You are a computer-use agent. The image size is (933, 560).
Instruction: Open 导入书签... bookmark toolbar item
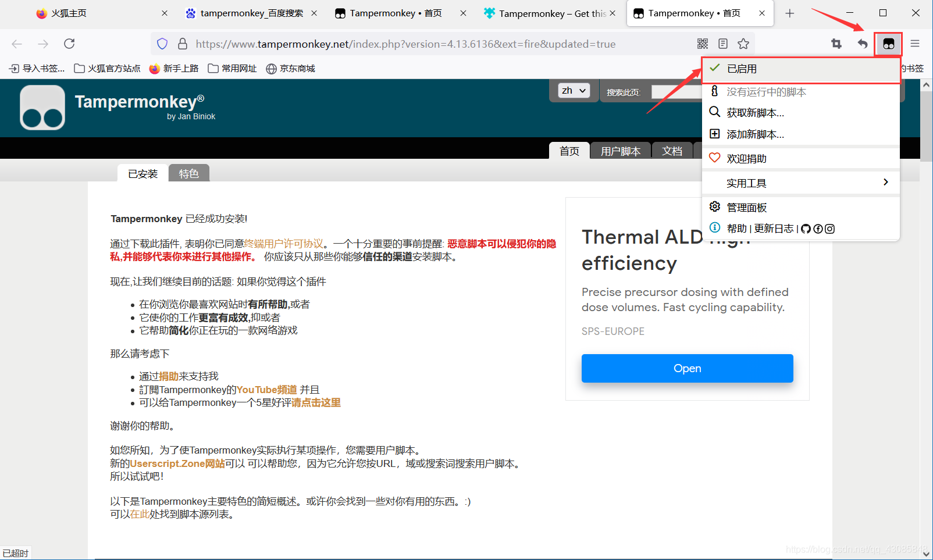tap(37, 69)
